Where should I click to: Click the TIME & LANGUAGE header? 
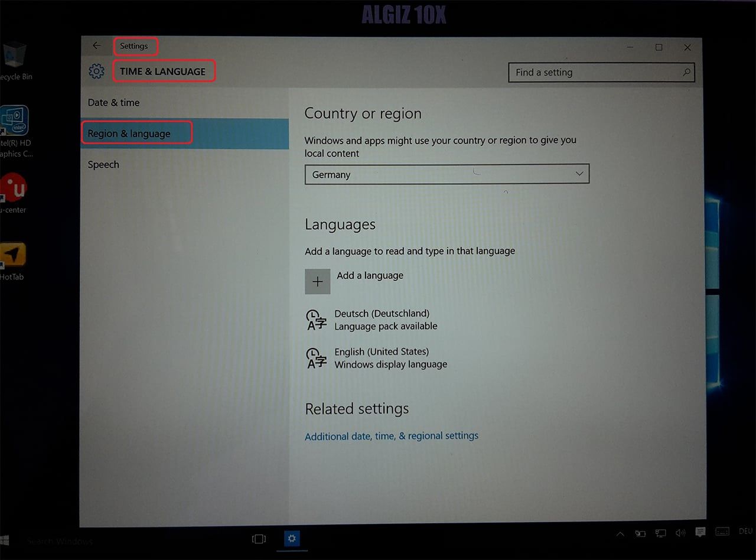point(163,71)
